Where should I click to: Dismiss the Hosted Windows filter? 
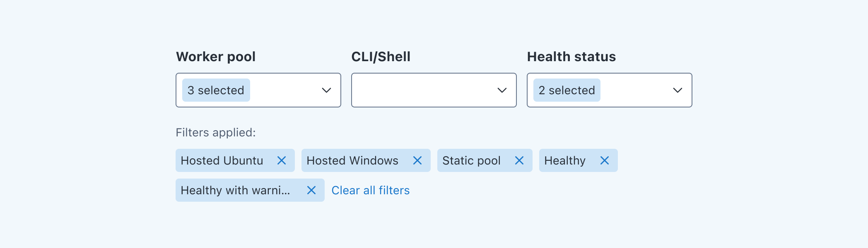click(x=418, y=160)
